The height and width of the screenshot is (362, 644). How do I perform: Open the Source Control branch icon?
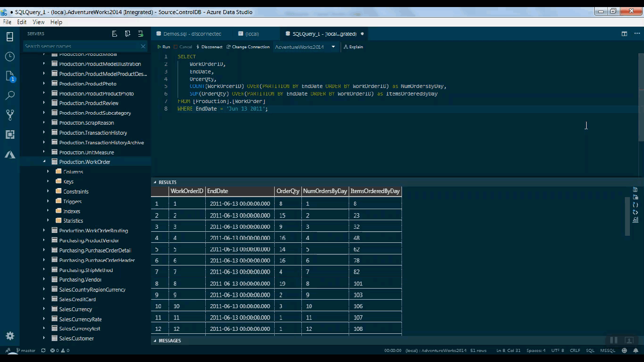10,115
